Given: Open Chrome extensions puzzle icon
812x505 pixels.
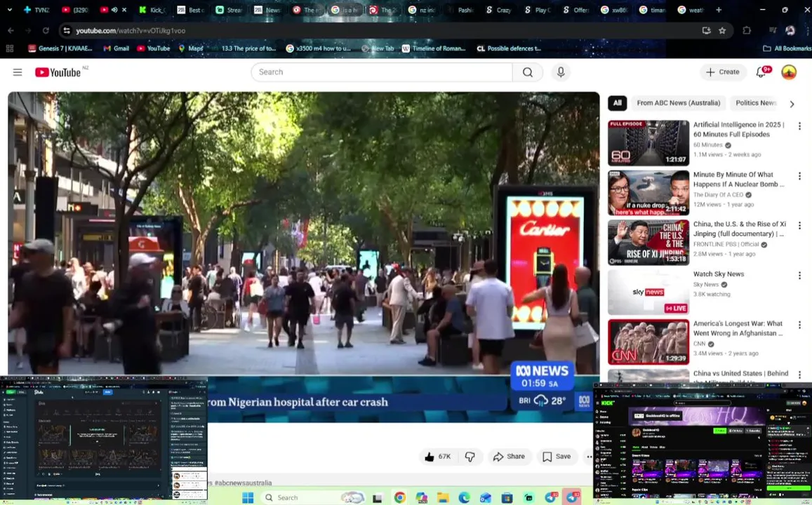Looking at the screenshot, I should [x=746, y=31].
